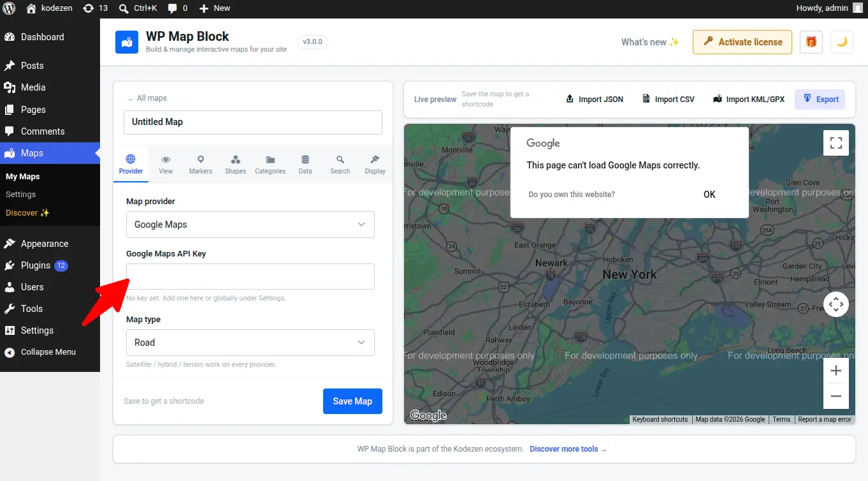Open comments bubble in admin bar
This screenshot has width=868, height=481.
click(178, 8)
